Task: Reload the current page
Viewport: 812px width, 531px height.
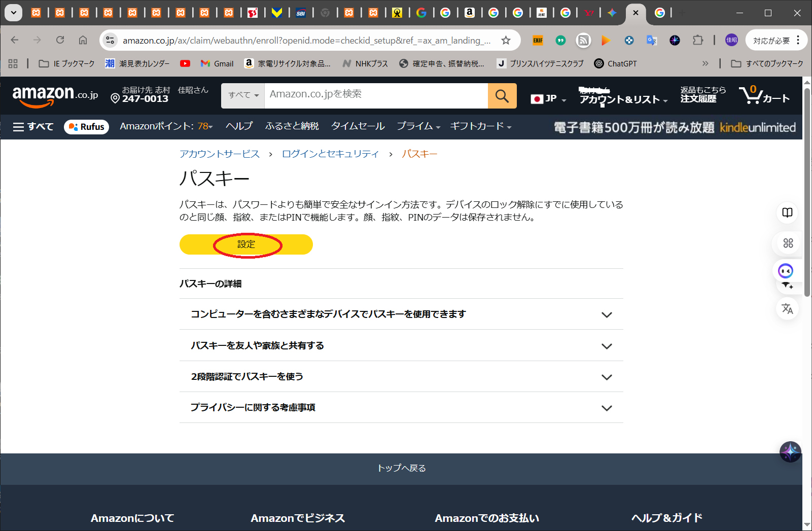Action: click(x=60, y=40)
